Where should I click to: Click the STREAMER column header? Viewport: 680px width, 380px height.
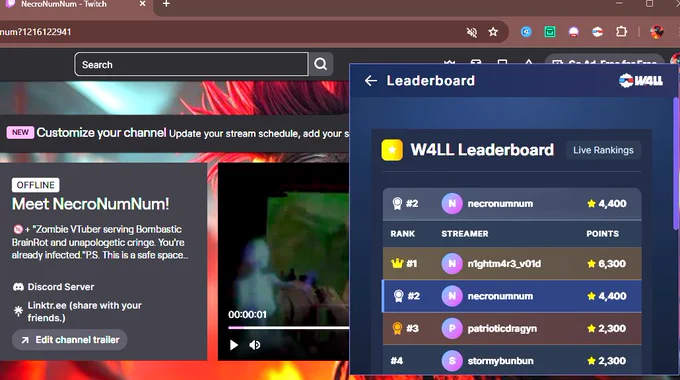tap(465, 234)
